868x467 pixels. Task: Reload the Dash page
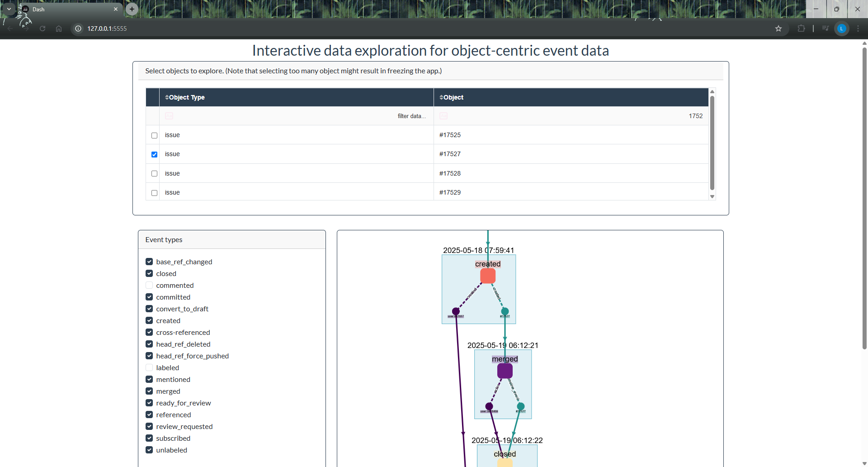(x=42, y=29)
